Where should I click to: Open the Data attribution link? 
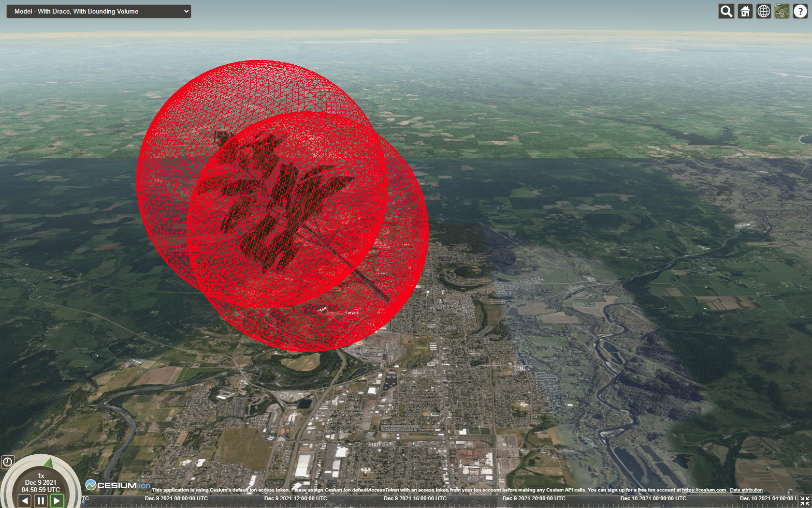point(746,490)
